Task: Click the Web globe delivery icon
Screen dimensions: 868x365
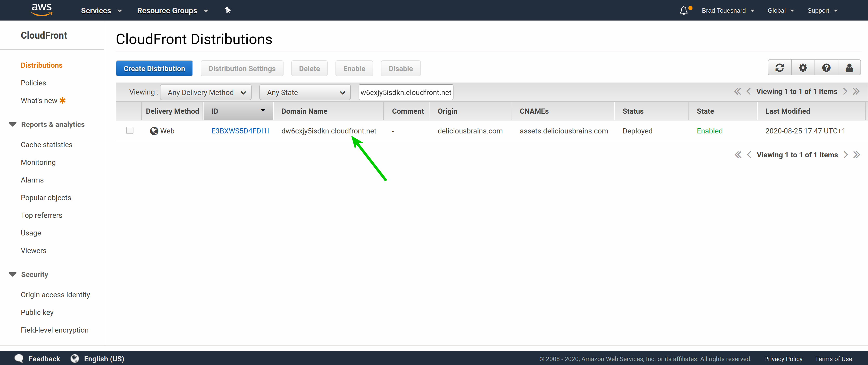Action: [x=154, y=131]
